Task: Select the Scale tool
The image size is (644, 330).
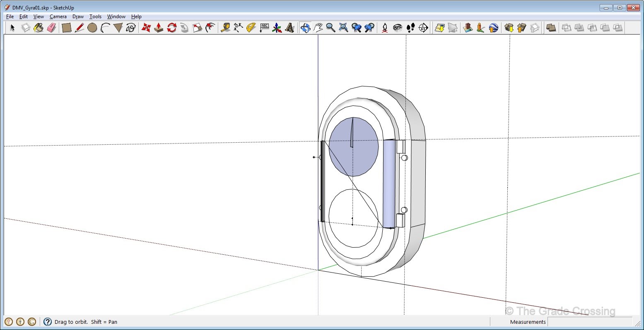Action: (198, 28)
